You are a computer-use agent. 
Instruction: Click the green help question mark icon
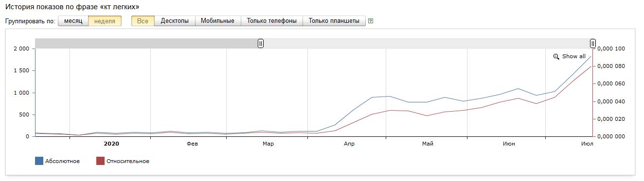[371, 21]
